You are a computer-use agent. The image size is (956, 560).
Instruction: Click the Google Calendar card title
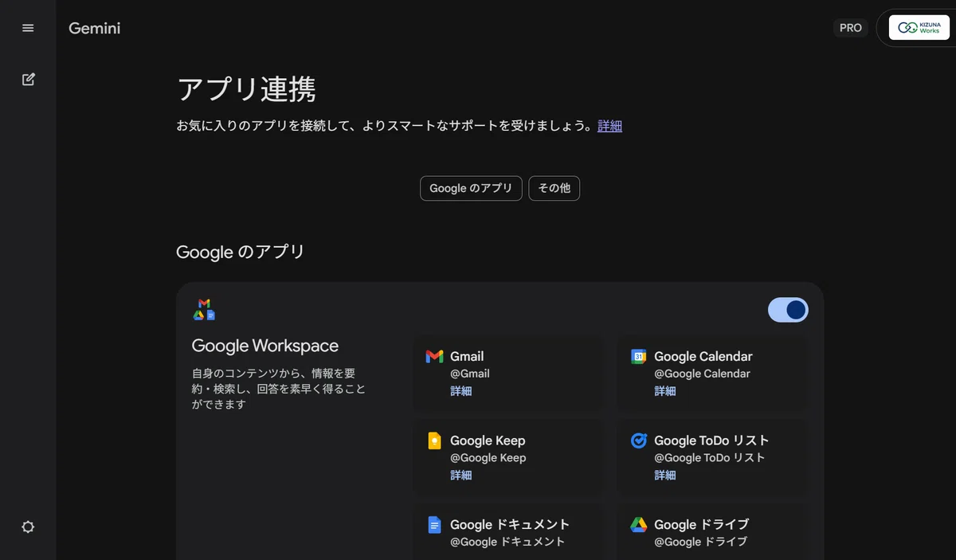point(703,356)
